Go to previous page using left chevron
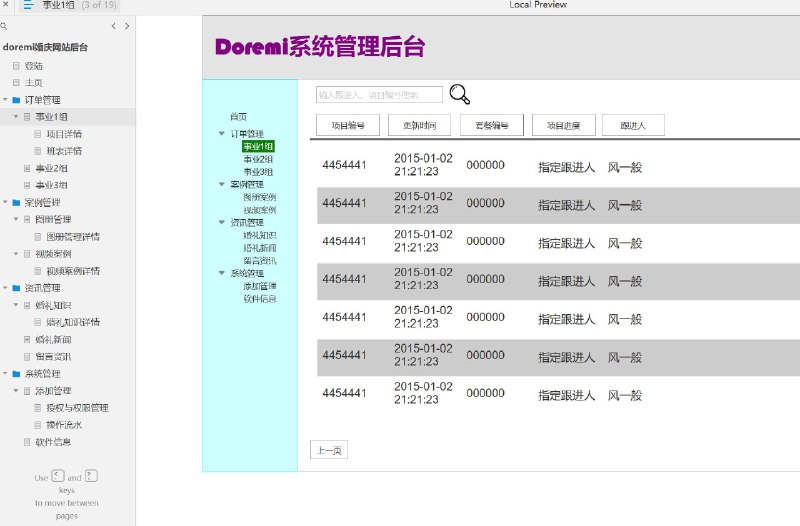Image resolution: width=800 pixels, height=526 pixels. click(x=114, y=26)
